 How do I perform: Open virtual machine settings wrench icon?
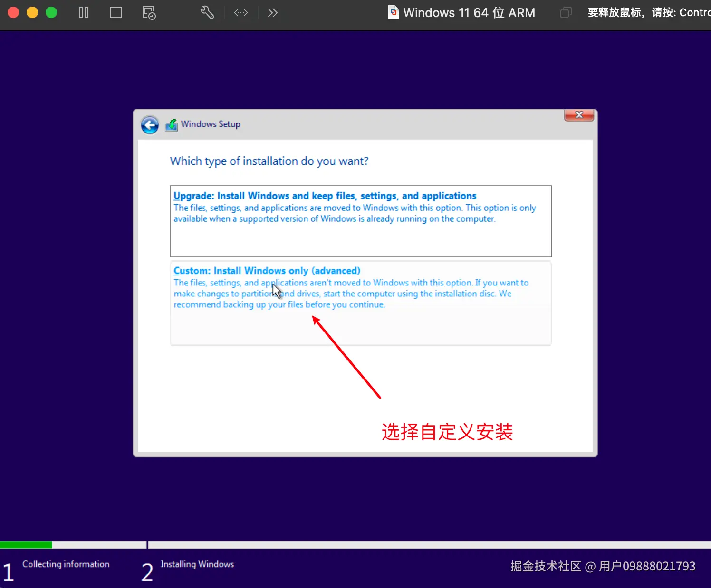207,12
